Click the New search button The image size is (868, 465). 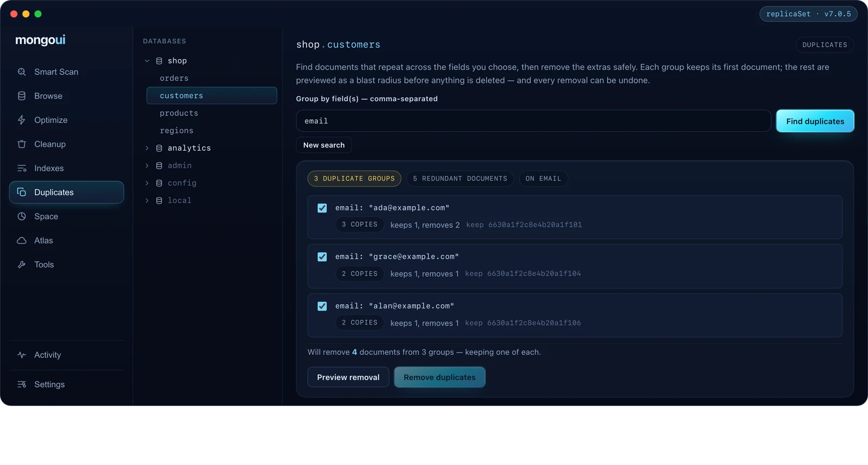coord(324,145)
